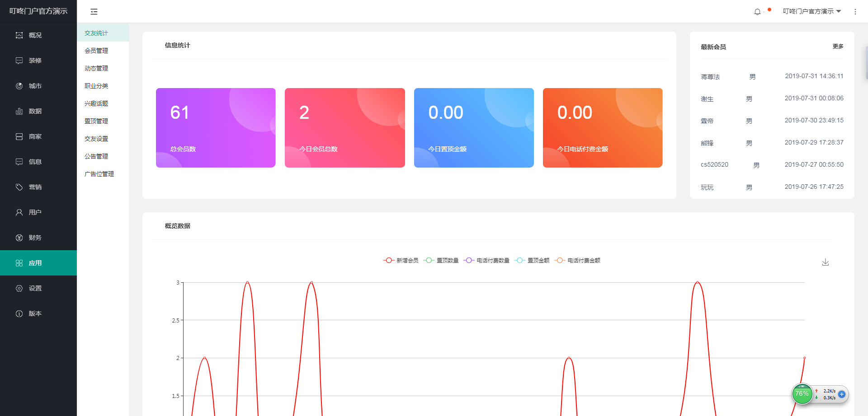Toggle 置顶金额 series in chart legend
This screenshot has width=868, height=416.
coord(532,260)
